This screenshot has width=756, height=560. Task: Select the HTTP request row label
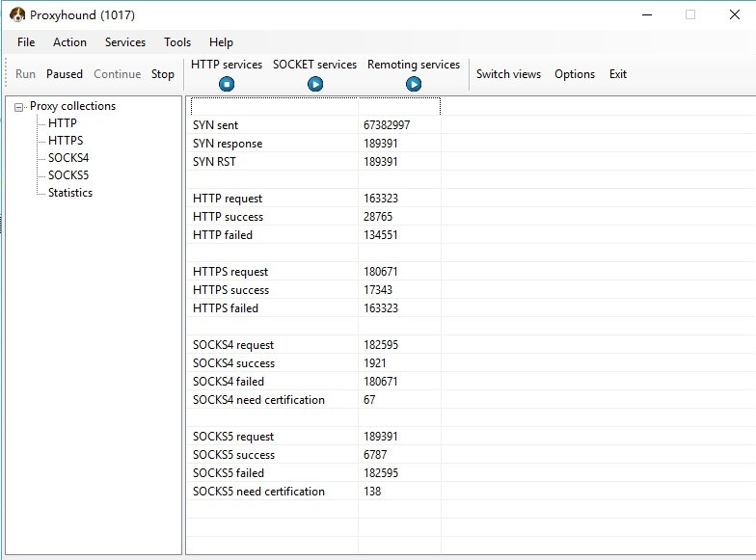228,199
